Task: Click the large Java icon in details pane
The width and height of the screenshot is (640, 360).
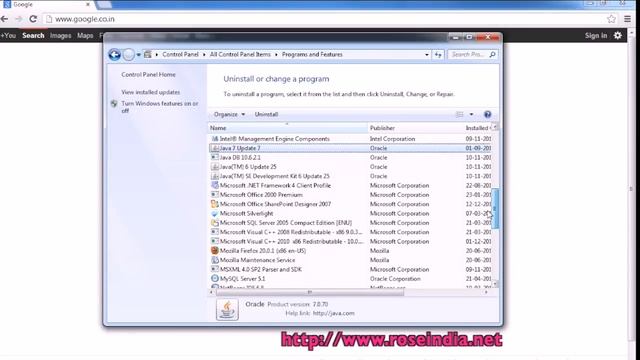Action: pos(227,309)
